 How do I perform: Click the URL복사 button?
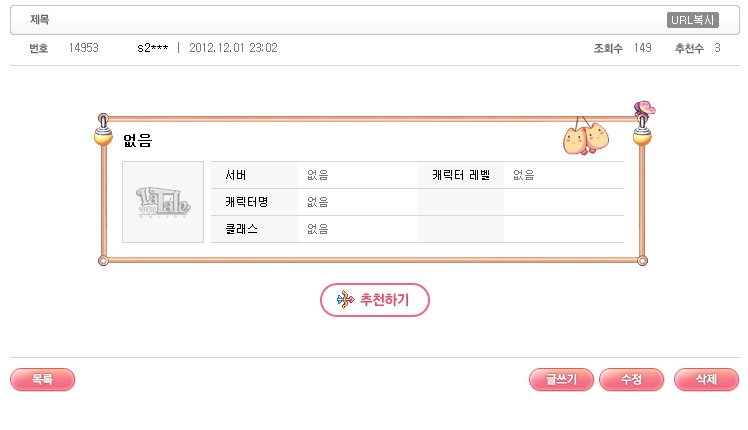(x=693, y=20)
